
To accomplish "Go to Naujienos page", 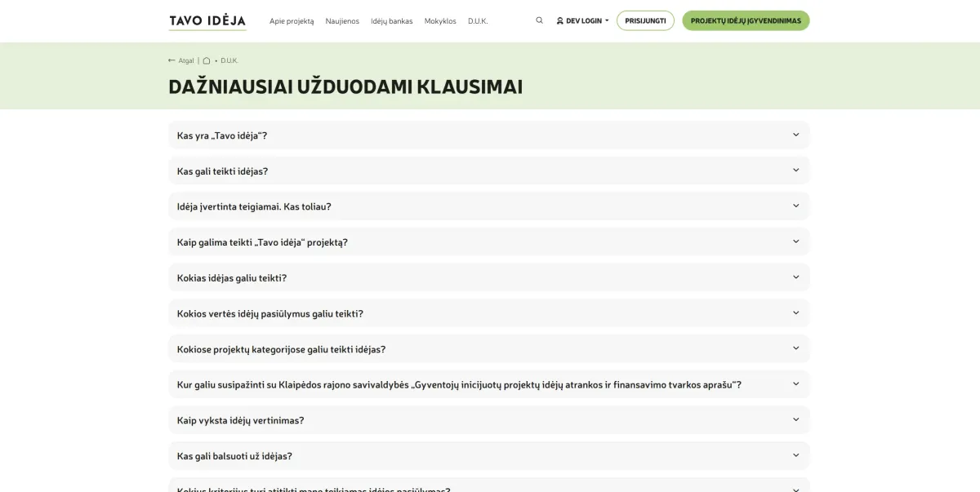I will 342,21.
